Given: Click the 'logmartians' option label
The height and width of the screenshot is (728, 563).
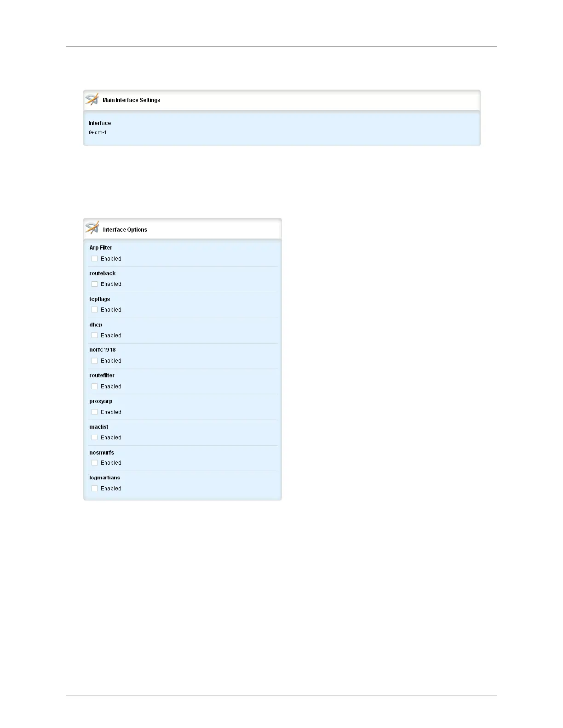Looking at the screenshot, I should (x=105, y=478).
